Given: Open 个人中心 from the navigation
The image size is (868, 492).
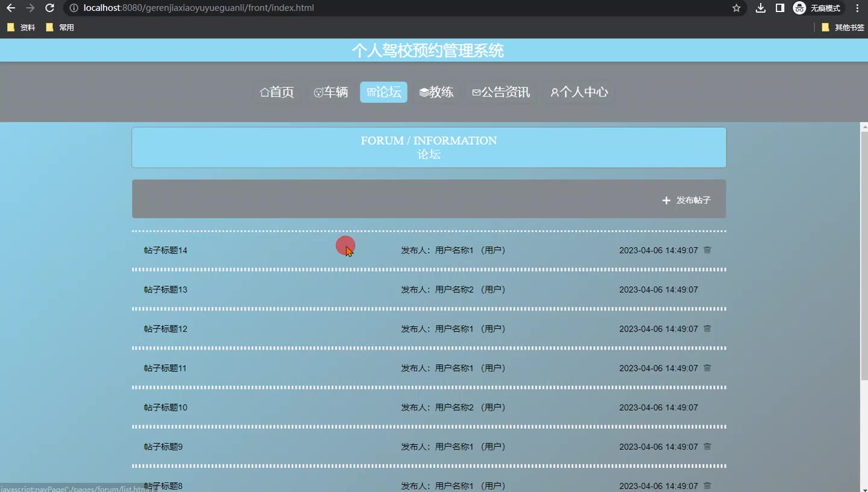Looking at the screenshot, I should [x=579, y=92].
